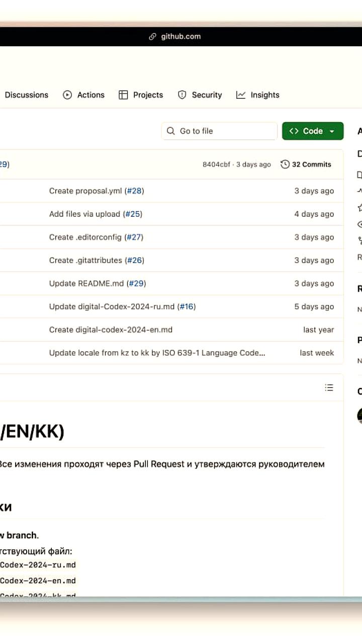Click the clock history icon beside 32 Commits
Image resolution: width=362 pixels, height=644 pixels.
285,165
